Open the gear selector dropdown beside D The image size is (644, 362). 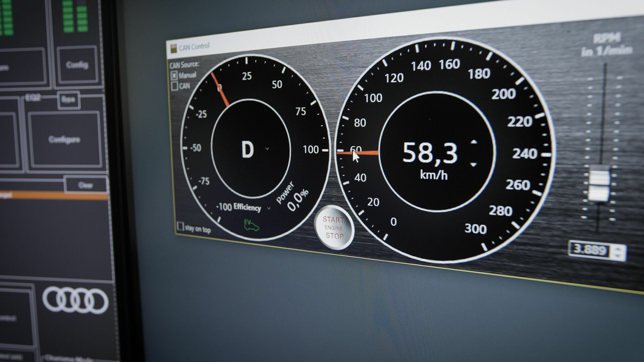click(267, 149)
